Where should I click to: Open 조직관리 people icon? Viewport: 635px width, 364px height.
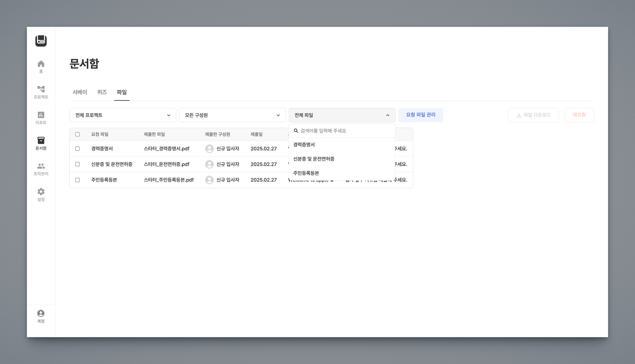(41, 166)
